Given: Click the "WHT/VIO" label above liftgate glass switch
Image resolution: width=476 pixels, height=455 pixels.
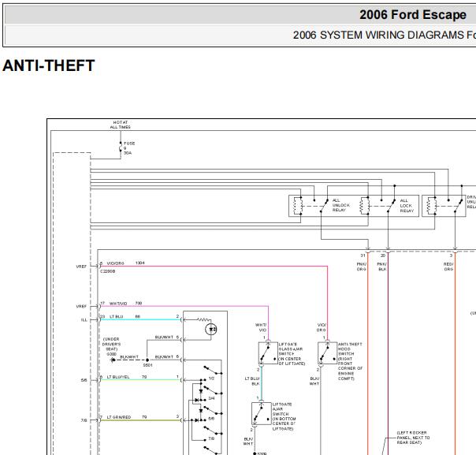Looking at the screenshot, I should coord(261,327).
